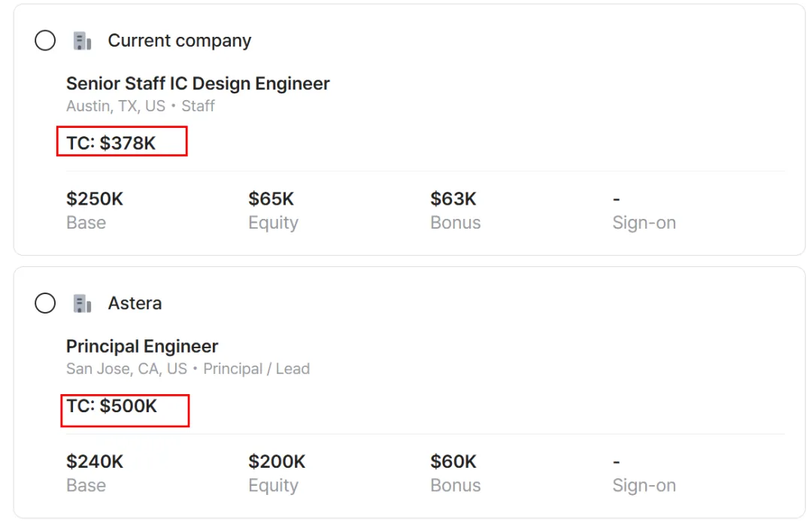
Task: Click the $200K Equity value
Action: pos(277,462)
